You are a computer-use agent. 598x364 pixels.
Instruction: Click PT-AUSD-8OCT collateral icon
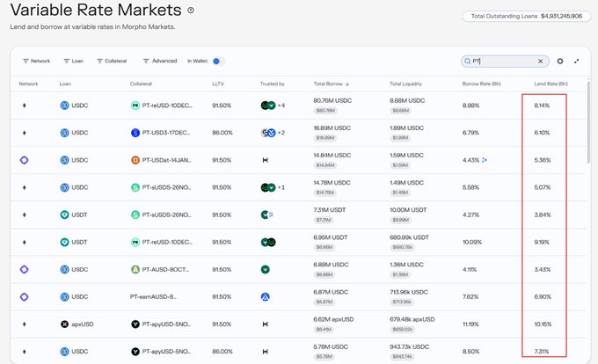pyautogui.click(x=135, y=269)
